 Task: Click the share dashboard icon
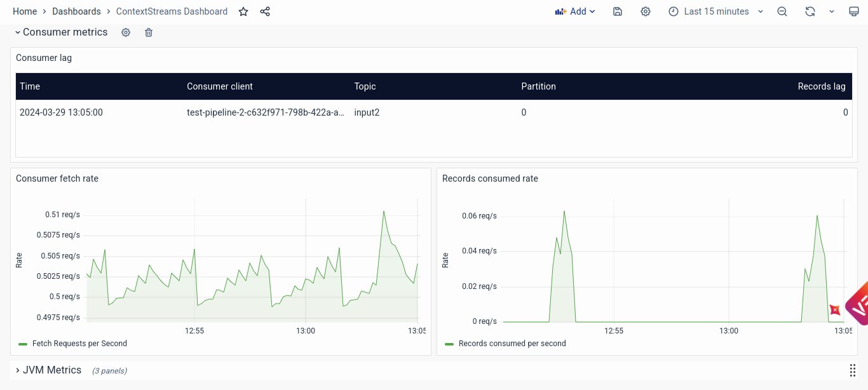pyautogui.click(x=265, y=11)
